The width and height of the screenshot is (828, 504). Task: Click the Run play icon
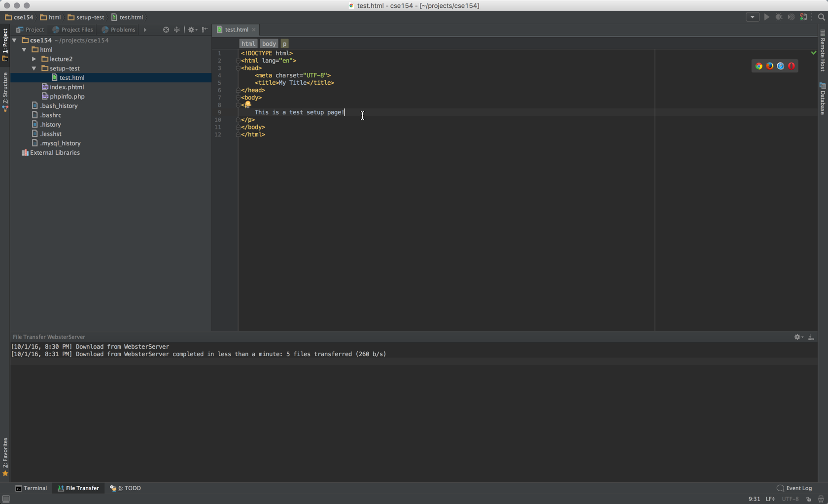tap(766, 17)
